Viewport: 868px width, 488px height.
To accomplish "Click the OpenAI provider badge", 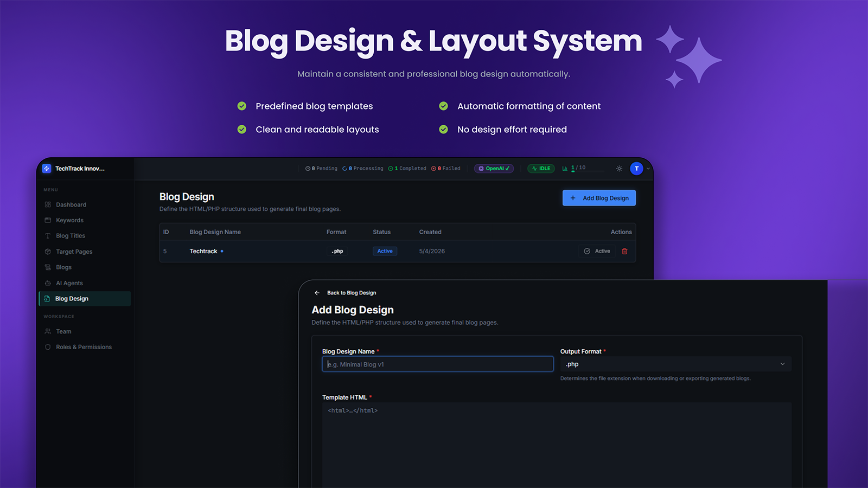I will pyautogui.click(x=494, y=169).
